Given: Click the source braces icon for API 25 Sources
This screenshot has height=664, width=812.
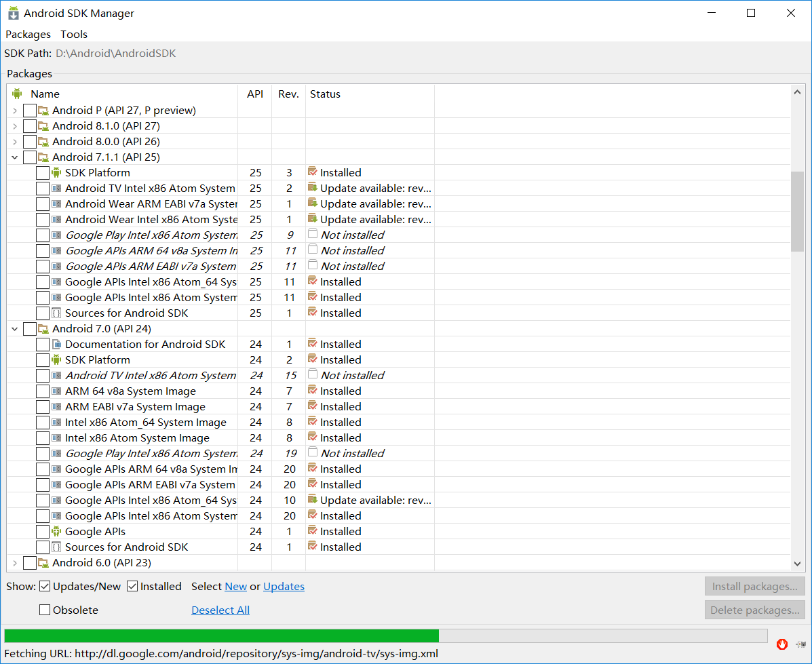Looking at the screenshot, I should click(56, 313).
